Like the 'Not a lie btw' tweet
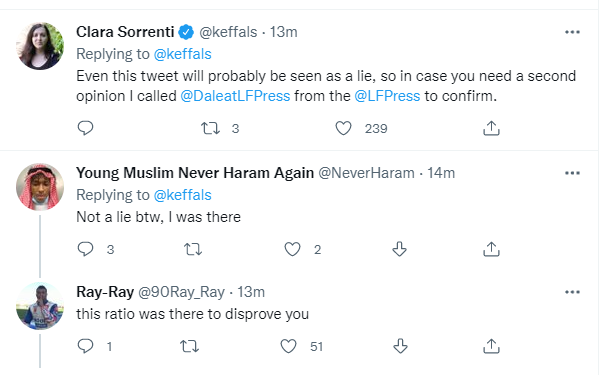The width and height of the screenshot is (609, 375). [x=292, y=249]
